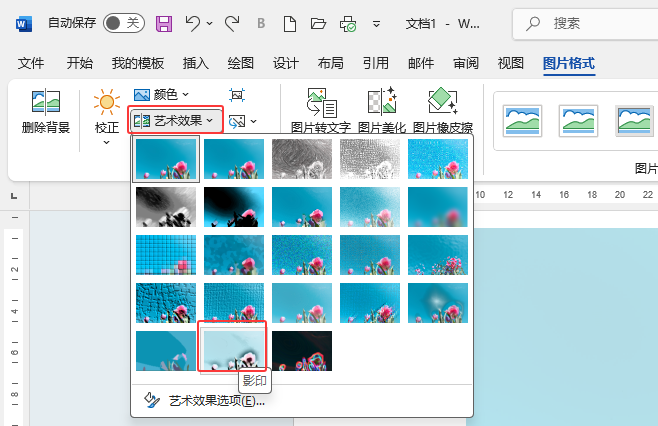
Task: Apply the 影印 photocopy effect thumbnail
Action: point(234,350)
